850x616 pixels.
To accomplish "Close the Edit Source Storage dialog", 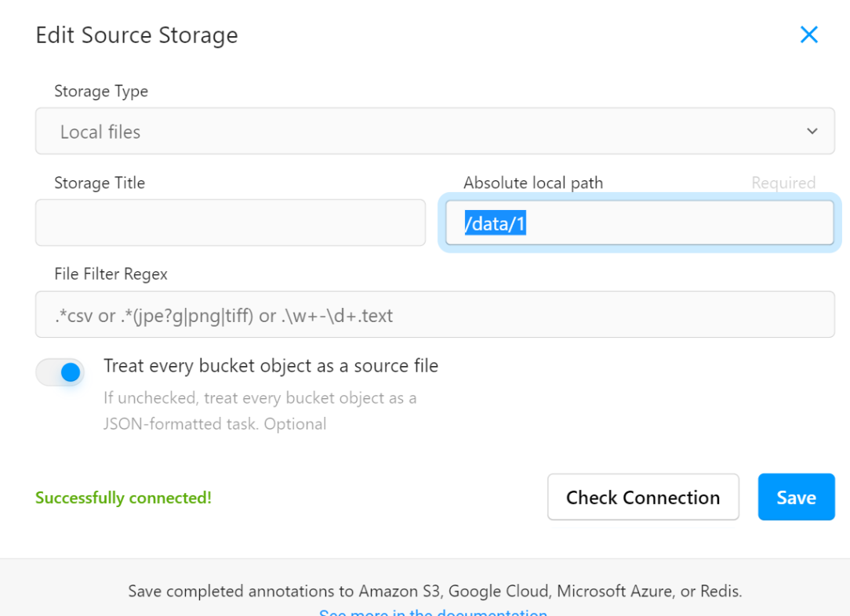I will [808, 34].
